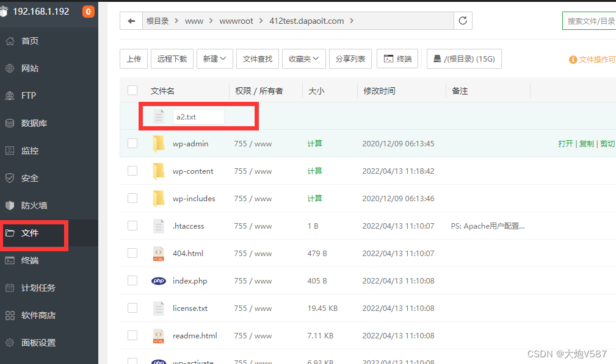Click chevron after 412test.dapaoit.com in path
This screenshot has height=364, width=616.
tap(352, 21)
